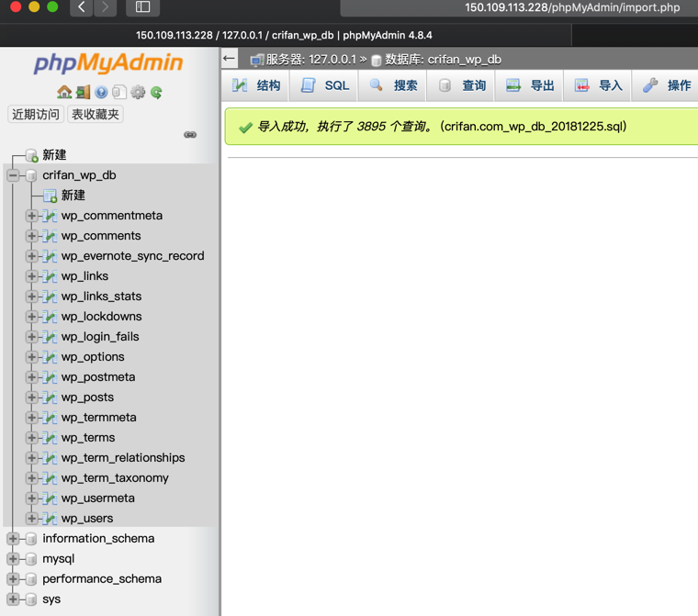The width and height of the screenshot is (698, 616).
Task: Click the wp_links table icon
Action: pos(50,276)
